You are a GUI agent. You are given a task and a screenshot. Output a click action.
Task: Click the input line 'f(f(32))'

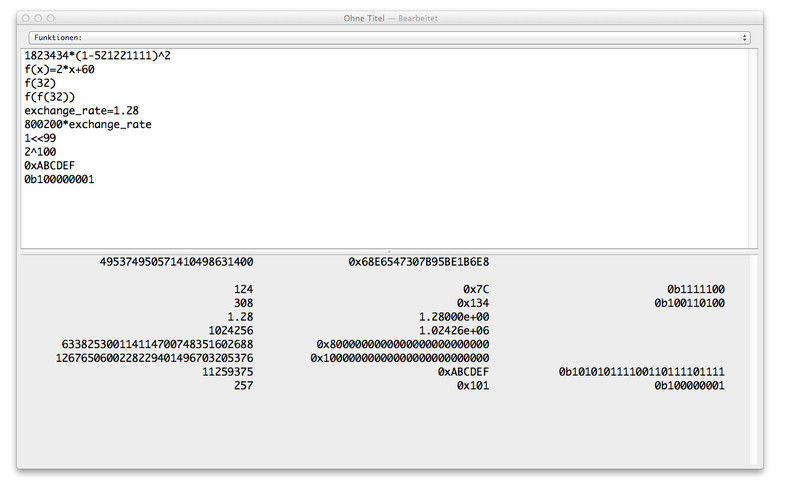pyautogui.click(x=49, y=97)
